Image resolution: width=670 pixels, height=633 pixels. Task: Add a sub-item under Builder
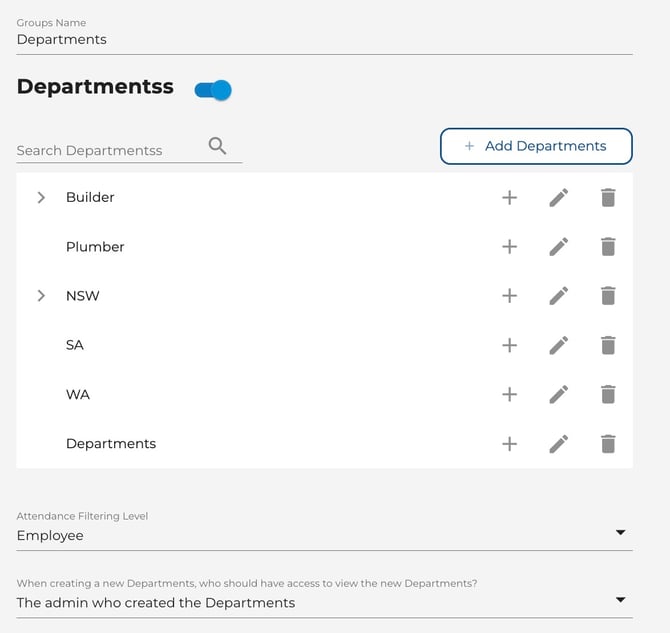(509, 198)
